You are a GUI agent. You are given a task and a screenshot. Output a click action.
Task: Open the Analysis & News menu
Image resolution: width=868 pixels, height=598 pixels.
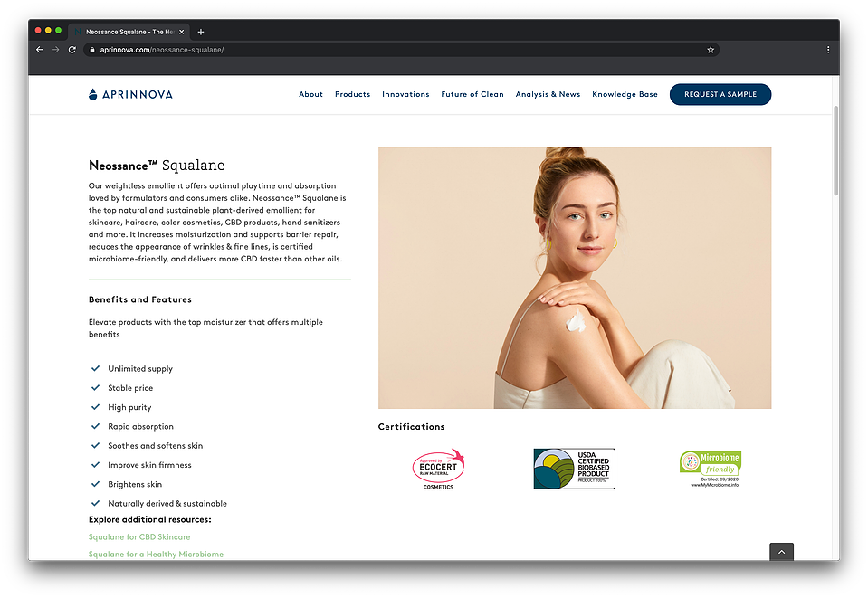[x=548, y=95]
